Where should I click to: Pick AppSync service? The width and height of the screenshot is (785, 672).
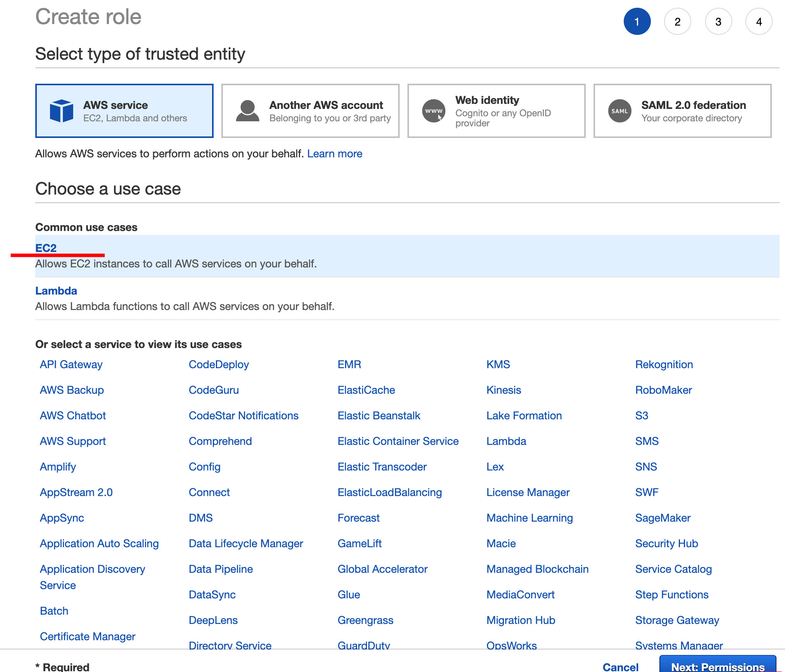point(62,518)
